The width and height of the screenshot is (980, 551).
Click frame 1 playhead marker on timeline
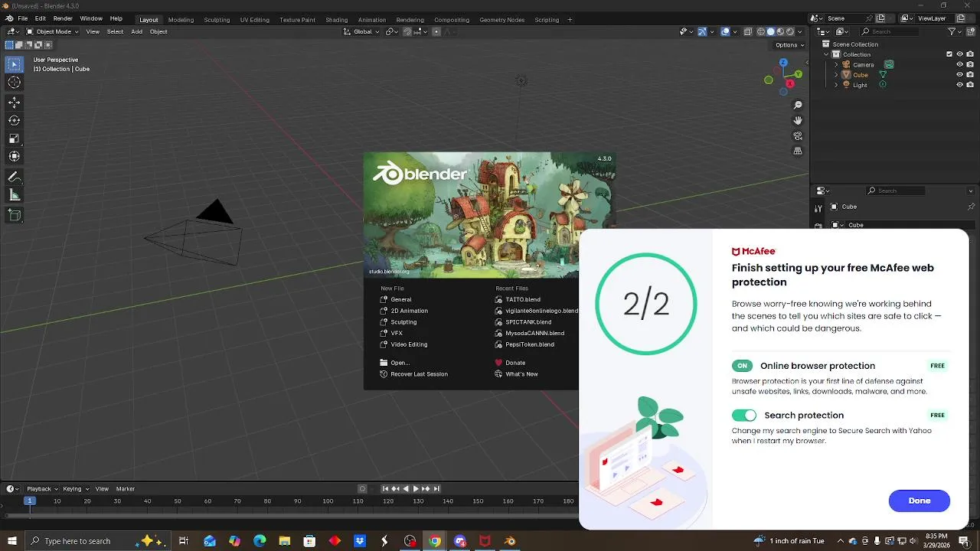point(30,501)
